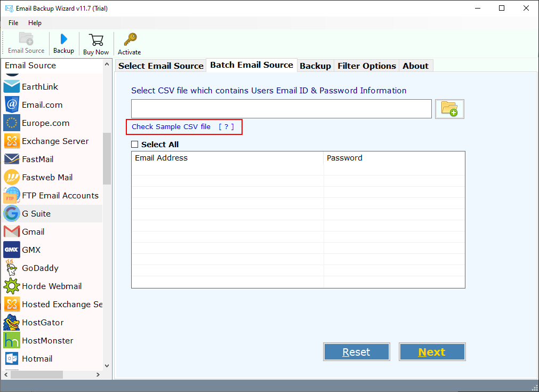
Task: Select the G Suite Google icon
Action: (12, 213)
